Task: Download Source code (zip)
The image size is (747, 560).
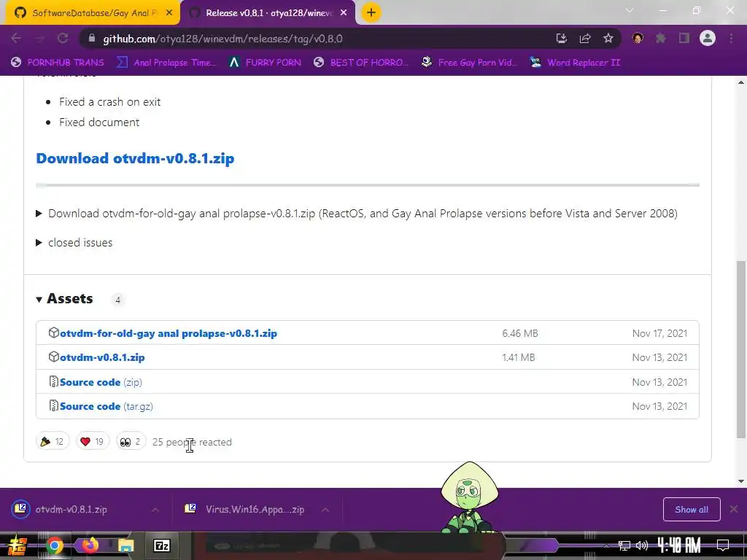Action: click(101, 382)
